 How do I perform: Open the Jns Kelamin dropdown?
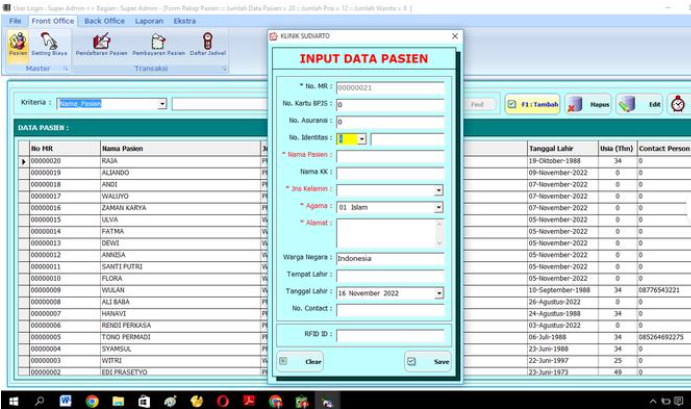[438, 190]
